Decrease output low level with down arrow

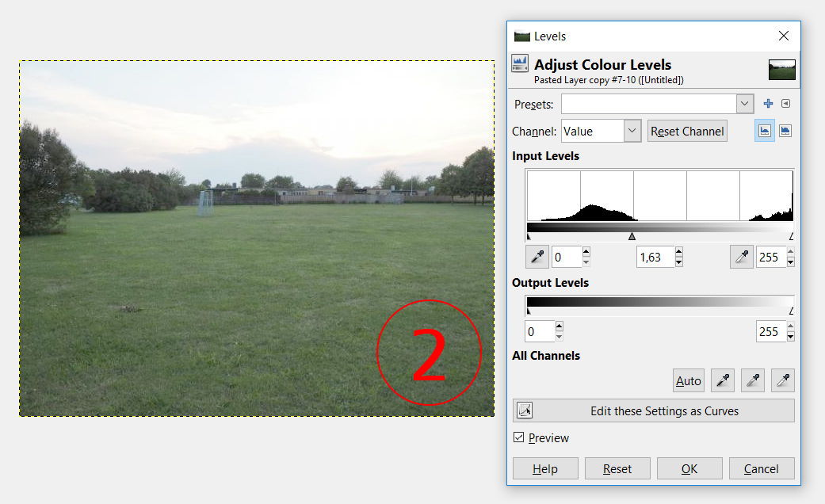pyautogui.click(x=560, y=337)
